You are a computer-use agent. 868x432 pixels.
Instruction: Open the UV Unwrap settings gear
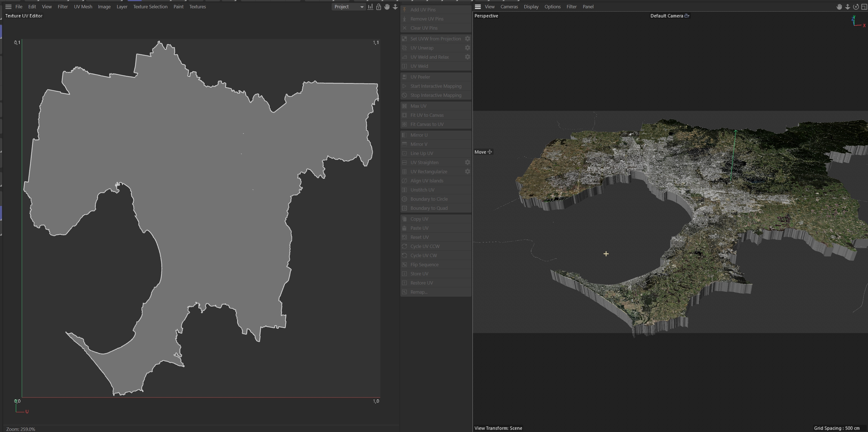467,48
